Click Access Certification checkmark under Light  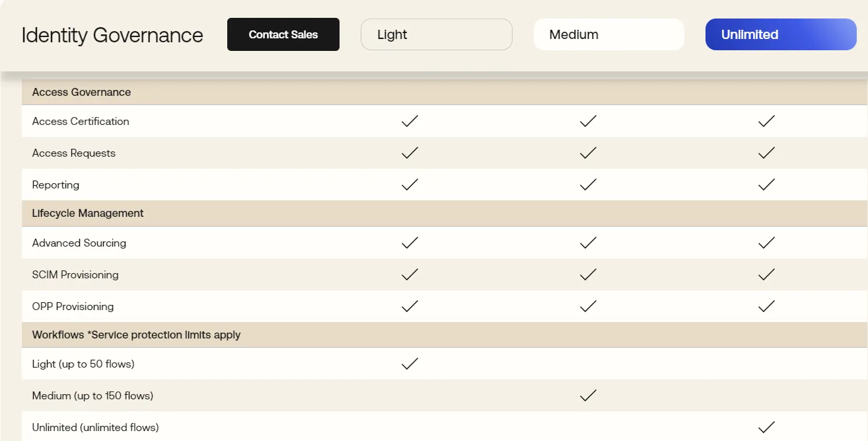410,121
